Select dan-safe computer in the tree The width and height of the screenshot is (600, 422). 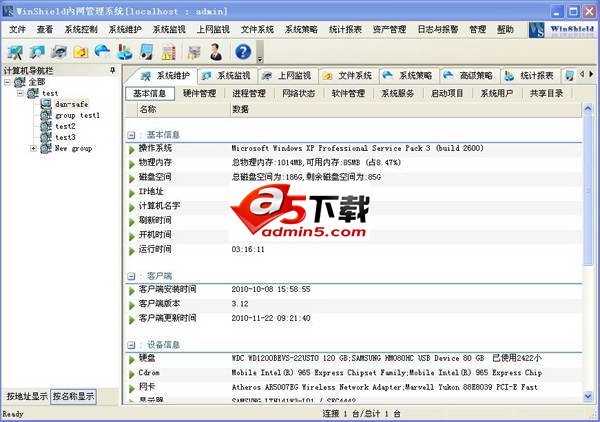pyautogui.click(x=72, y=104)
